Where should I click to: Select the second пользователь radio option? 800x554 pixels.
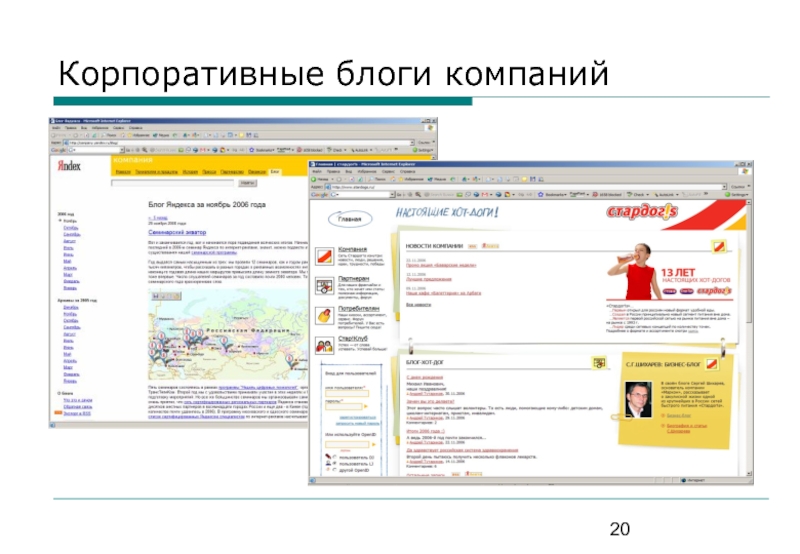[335, 464]
